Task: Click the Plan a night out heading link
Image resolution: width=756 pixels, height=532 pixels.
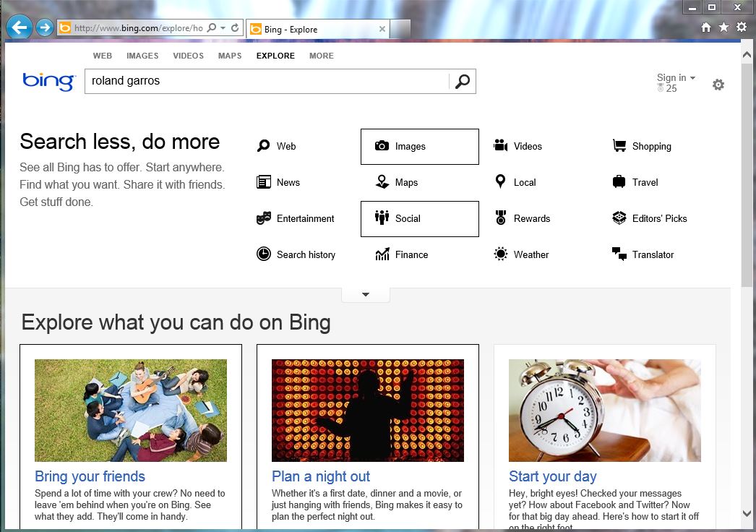Action: point(321,476)
